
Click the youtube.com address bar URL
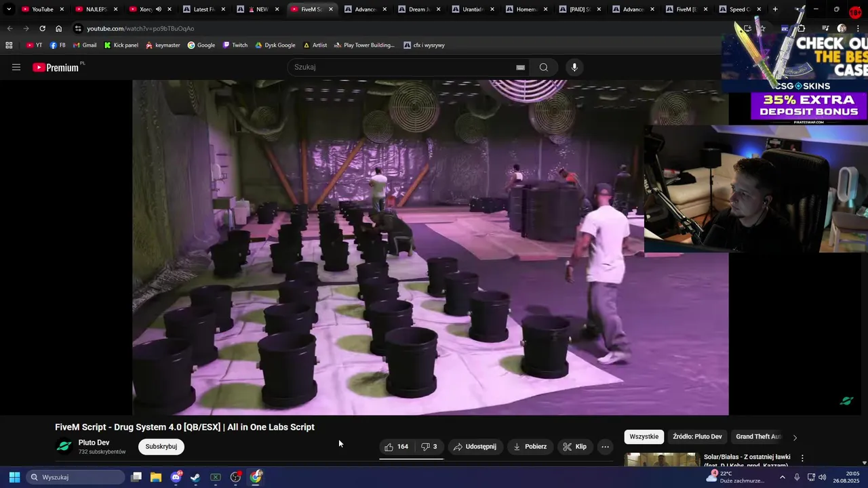[x=140, y=28]
